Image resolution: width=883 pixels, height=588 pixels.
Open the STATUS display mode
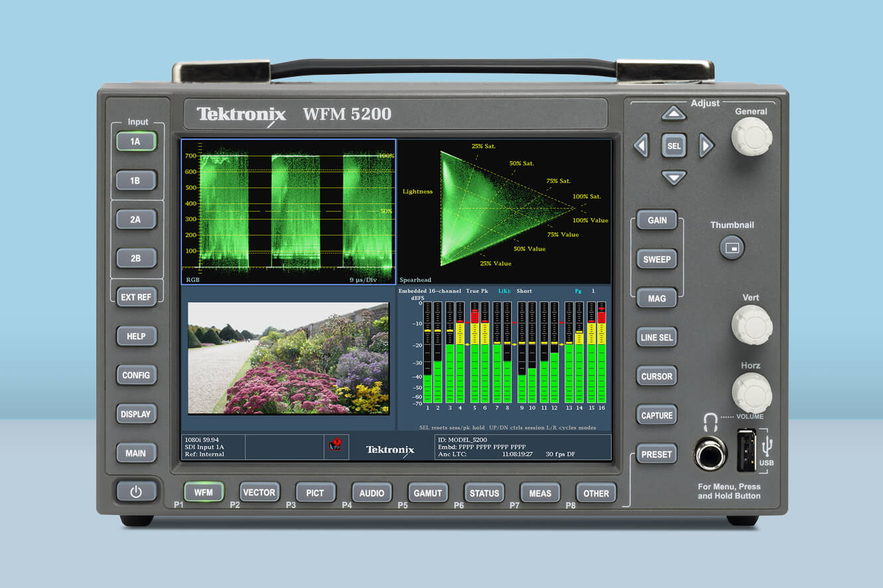pos(484,493)
